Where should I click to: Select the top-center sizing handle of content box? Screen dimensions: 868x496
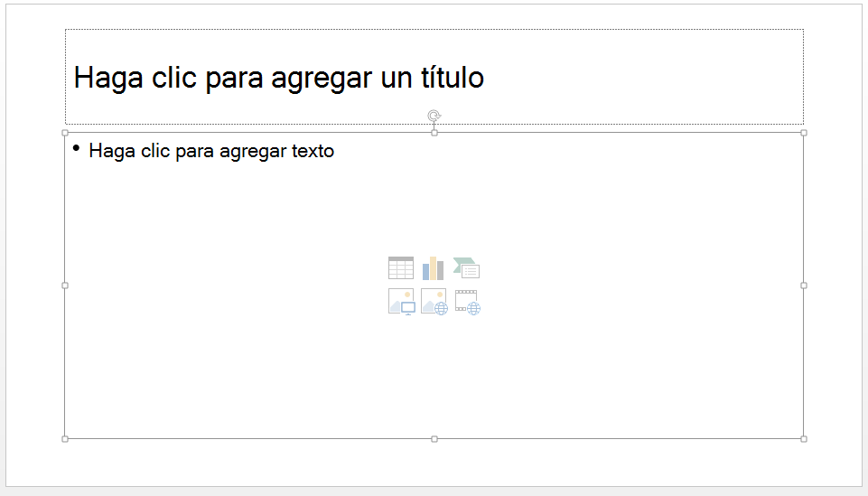[434, 133]
